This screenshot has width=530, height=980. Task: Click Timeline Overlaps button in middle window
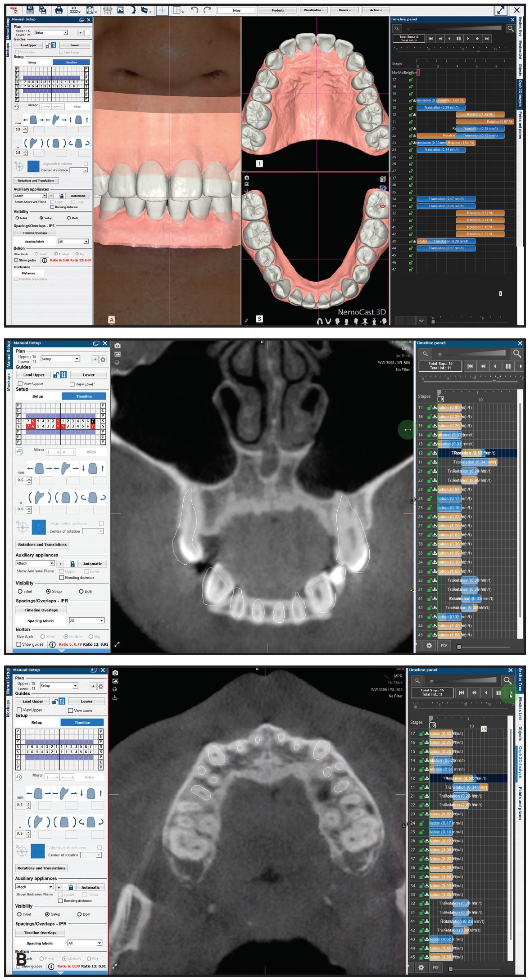pos(41,610)
